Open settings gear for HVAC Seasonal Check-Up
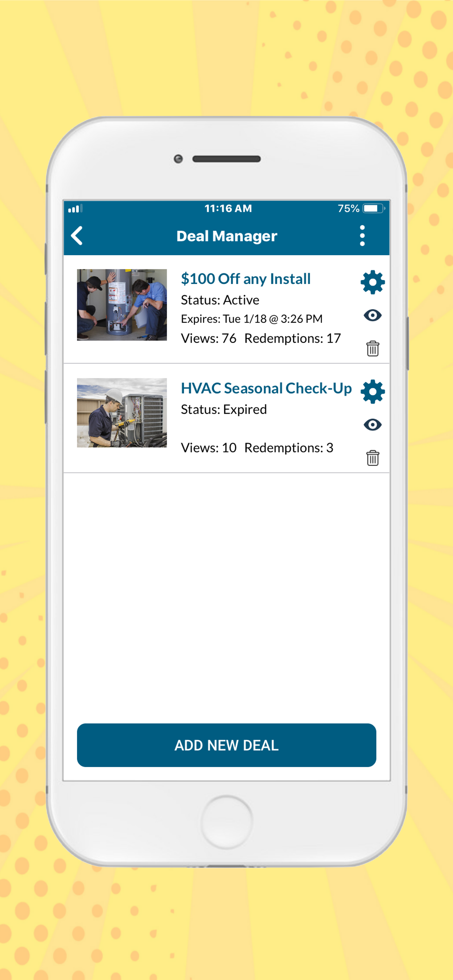453x980 pixels. click(x=372, y=392)
